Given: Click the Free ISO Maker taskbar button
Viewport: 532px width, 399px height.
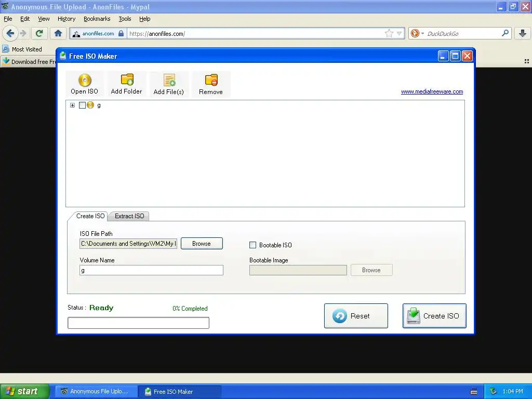Looking at the screenshot, I should pos(180,391).
